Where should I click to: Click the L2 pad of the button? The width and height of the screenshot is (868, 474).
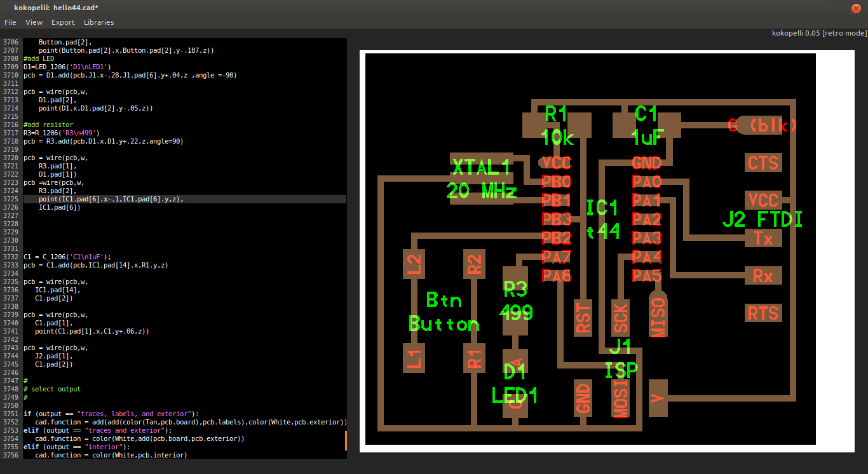[414, 264]
